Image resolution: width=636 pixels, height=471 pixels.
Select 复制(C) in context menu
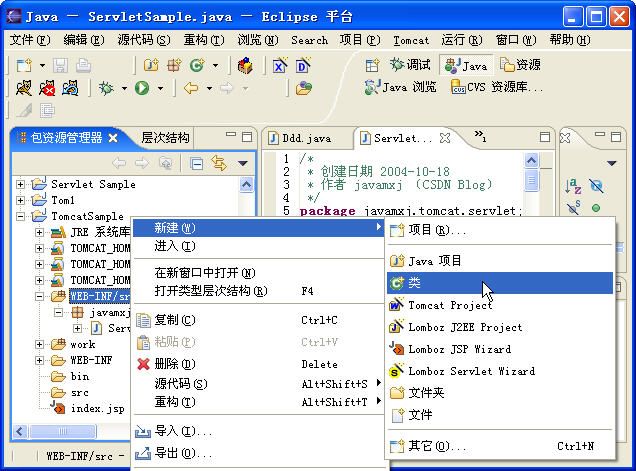coord(258,320)
